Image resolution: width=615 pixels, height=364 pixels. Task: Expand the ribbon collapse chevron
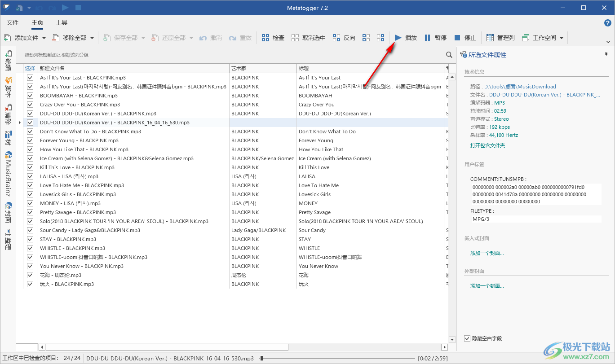608,42
